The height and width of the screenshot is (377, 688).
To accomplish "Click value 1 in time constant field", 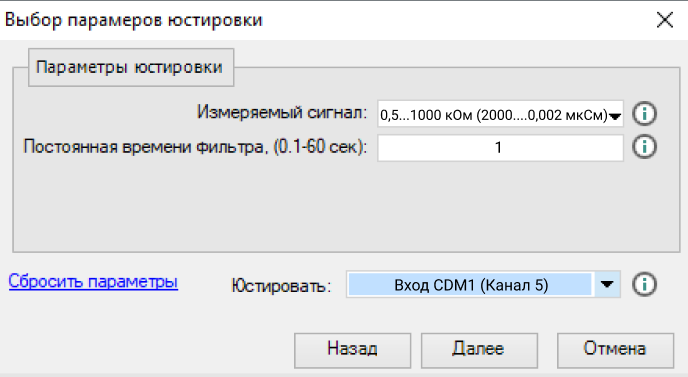I will (x=498, y=148).
